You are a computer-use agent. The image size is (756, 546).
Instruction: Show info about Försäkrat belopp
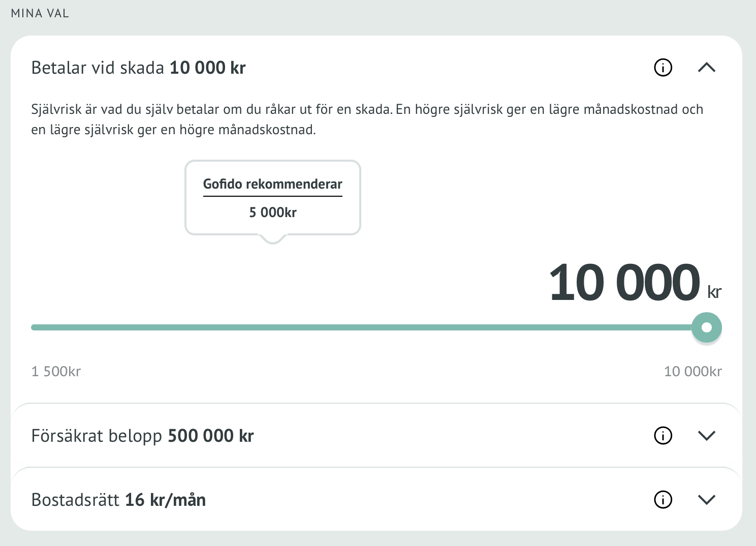click(663, 436)
